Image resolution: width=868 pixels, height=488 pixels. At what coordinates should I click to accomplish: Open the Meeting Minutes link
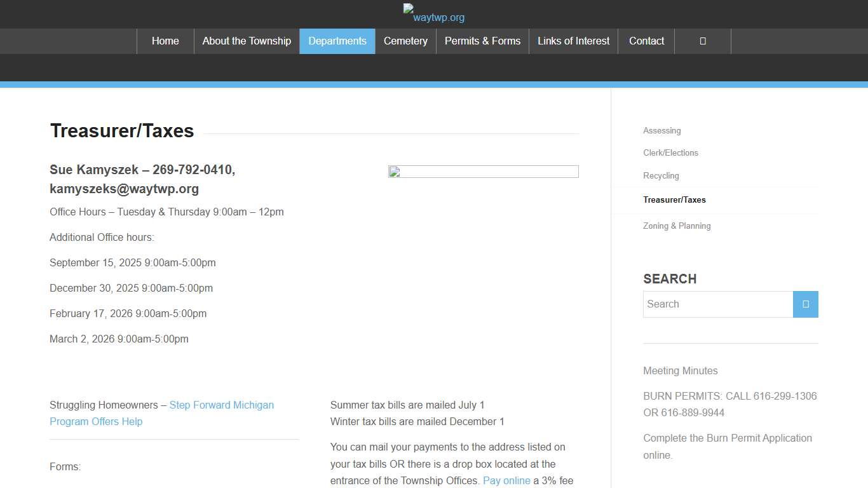point(680,371)
